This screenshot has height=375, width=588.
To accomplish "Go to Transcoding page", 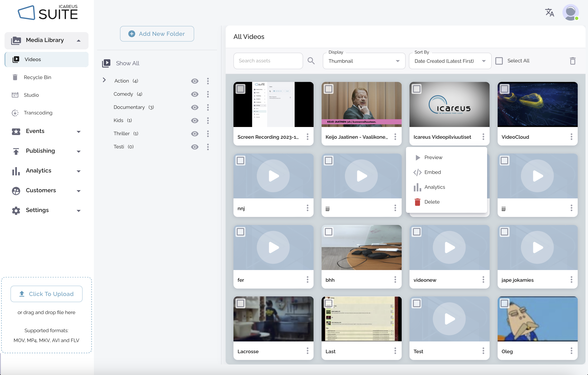I will (x=38, y=113).
